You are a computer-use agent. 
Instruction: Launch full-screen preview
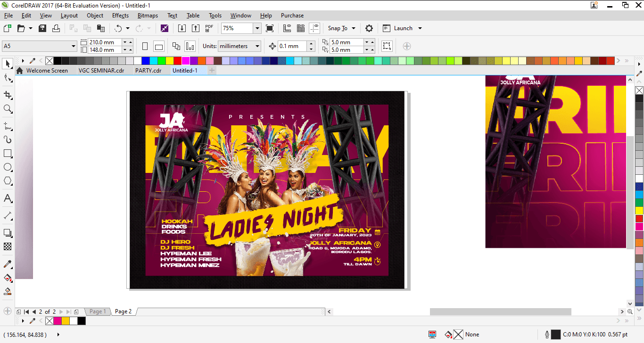[x=270, y=28]
